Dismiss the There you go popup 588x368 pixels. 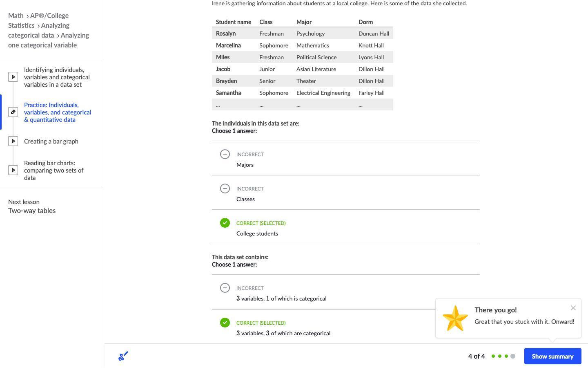(x=573, y=308)
